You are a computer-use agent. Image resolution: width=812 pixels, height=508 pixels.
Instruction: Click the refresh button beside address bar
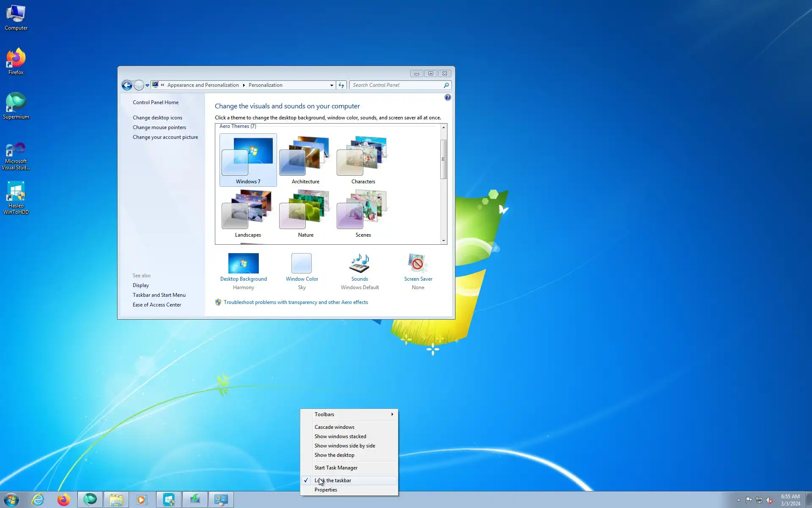[341, 85]
